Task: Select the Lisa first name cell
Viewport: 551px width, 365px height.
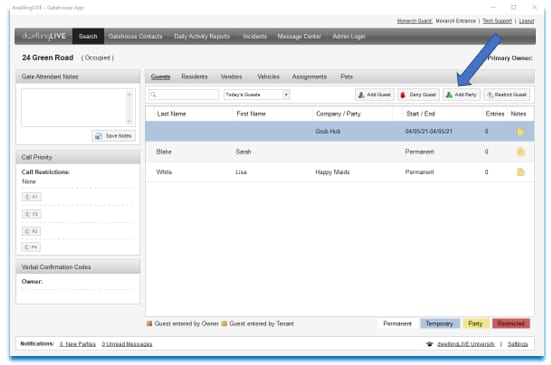Action: [x=241, y=172]
